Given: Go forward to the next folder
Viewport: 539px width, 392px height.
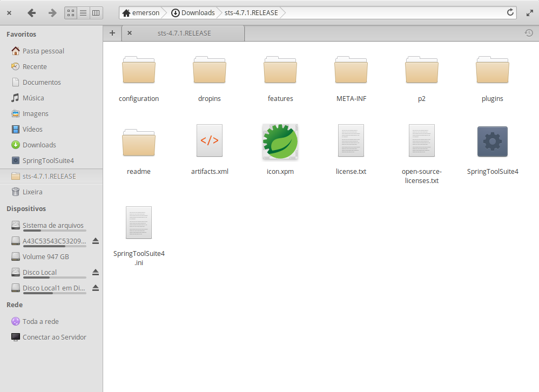Looking at the screenshot, I should coord(52,13).
